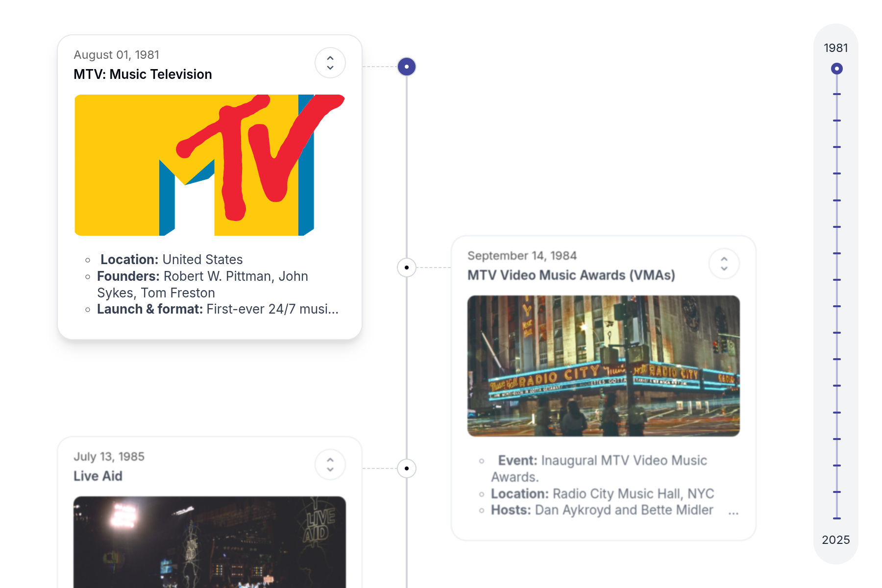Screen dimensions: 882x588
Task: Click the 2025 label on mini timeline
Action: 836,540
